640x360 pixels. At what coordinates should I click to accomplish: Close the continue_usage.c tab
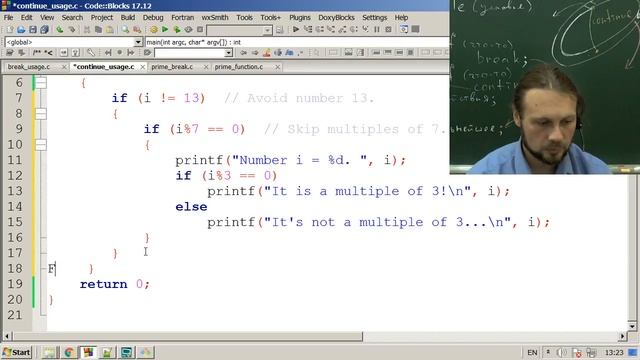tap(142, 67)
